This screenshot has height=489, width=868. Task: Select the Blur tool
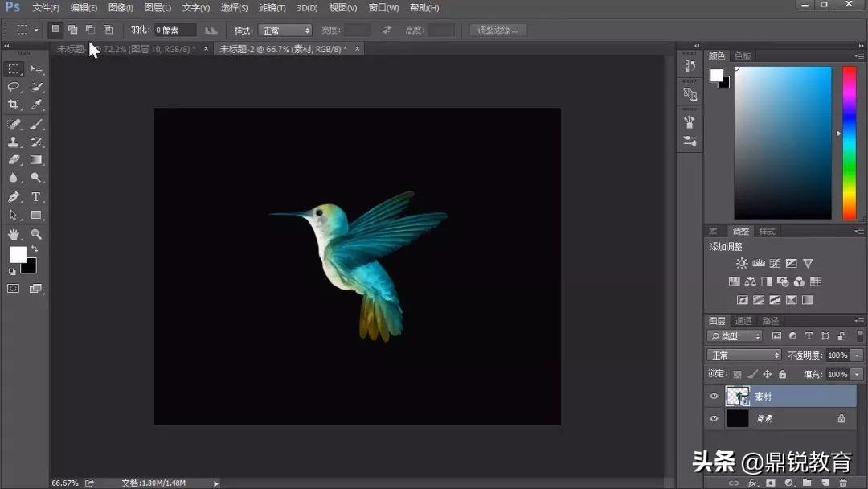pyautogui.click(x=14, y=178)
